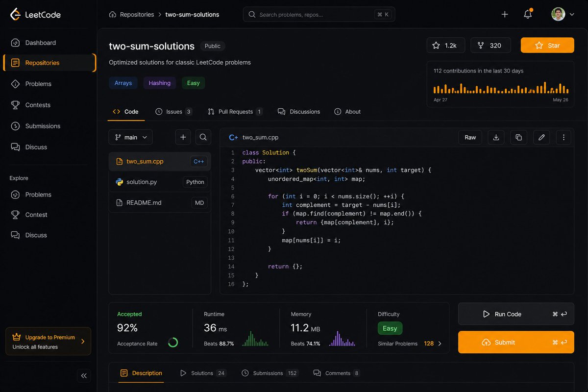Screen dimensions: 588x392
Task: Open notifications bell
Action: click(x=528, y=14)
